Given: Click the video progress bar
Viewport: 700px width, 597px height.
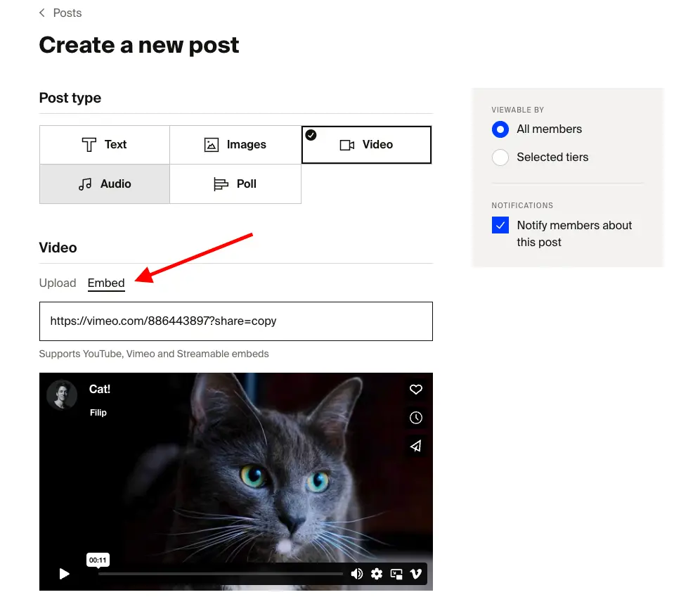Looking at the screenshot, I should pyautogui.click(x=220, y=574).
